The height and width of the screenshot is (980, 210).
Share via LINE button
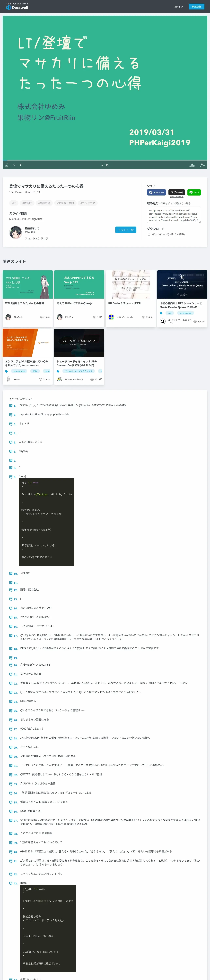[x=194, y=193]
